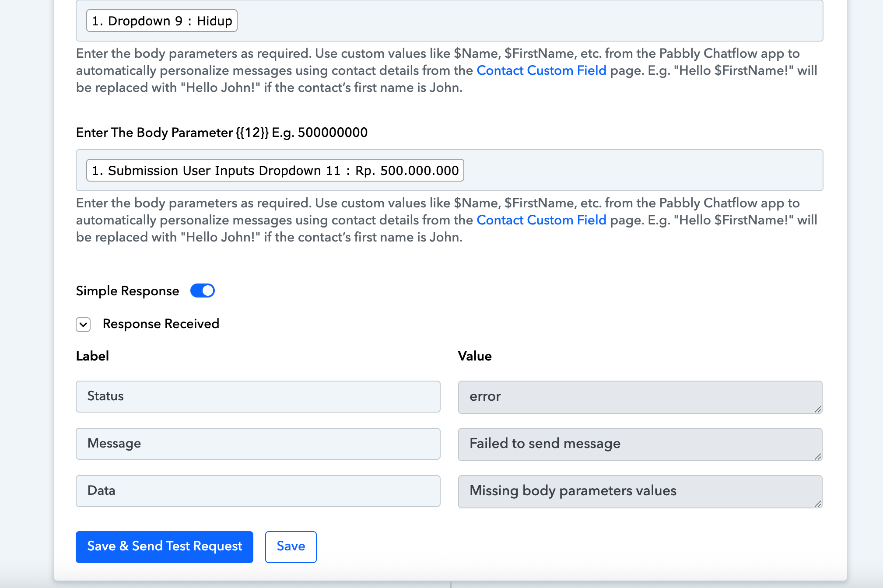The image size is (883, 588).
Task: Open second Contact Custom Field link
Action: tap(541, 220)
